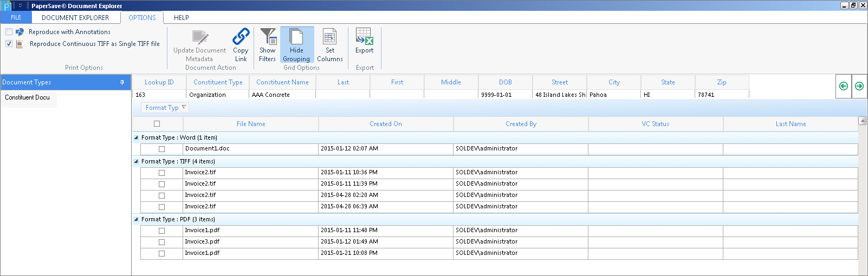
Task: Click the Copy Link icon
Action: coord(241,37)
